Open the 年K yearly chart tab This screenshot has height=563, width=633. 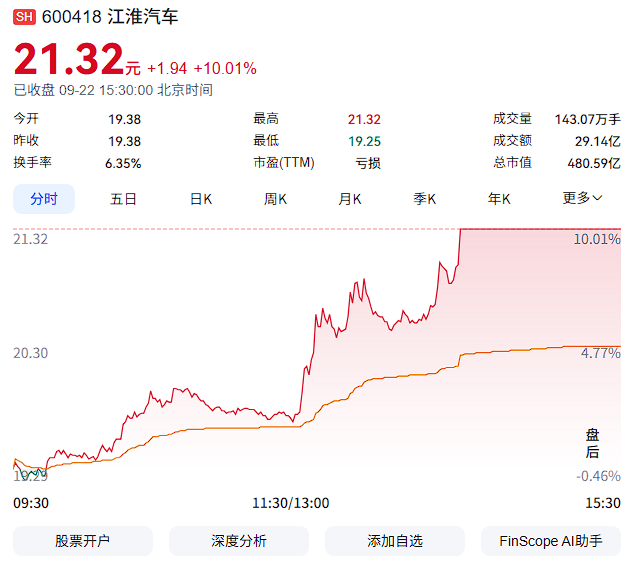point(499,199)
